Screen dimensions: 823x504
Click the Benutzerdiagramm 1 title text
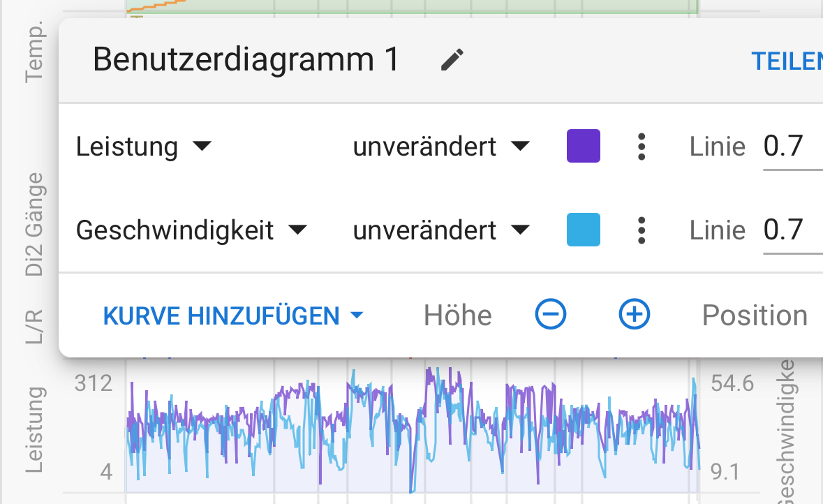click(x=246, y=61)
